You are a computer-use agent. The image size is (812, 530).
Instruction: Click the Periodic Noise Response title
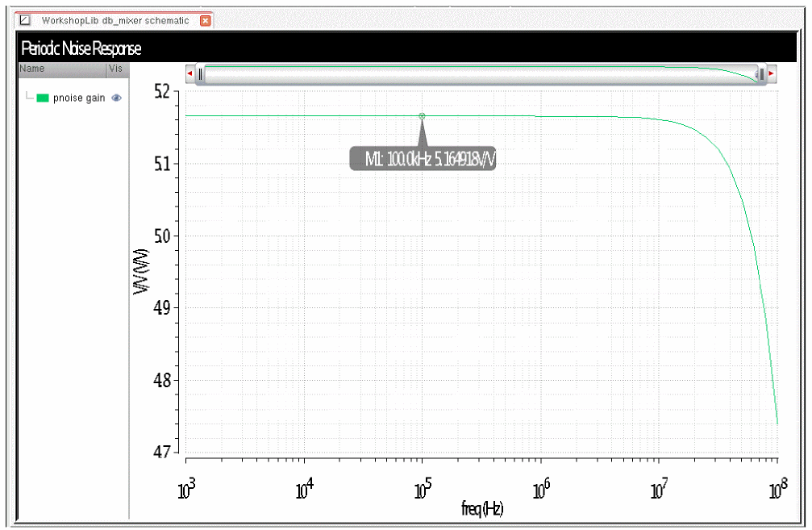tap(81, 48)
